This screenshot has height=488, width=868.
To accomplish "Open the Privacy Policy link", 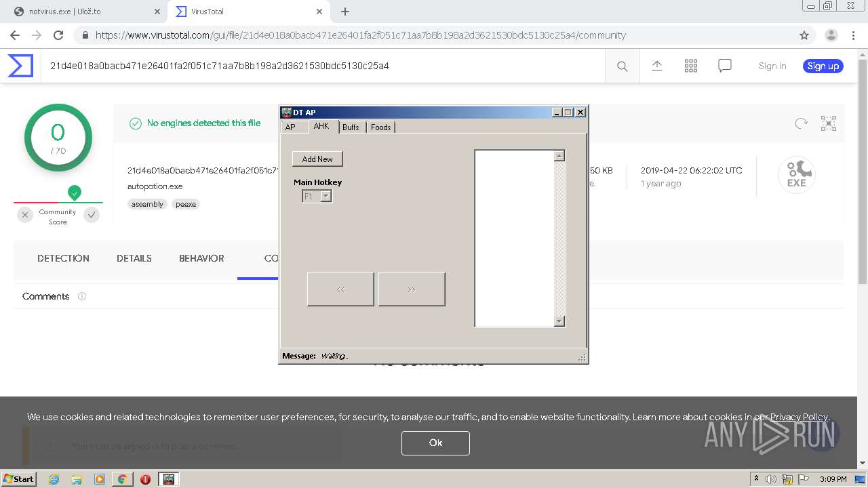I will click(x=799, y=417).
